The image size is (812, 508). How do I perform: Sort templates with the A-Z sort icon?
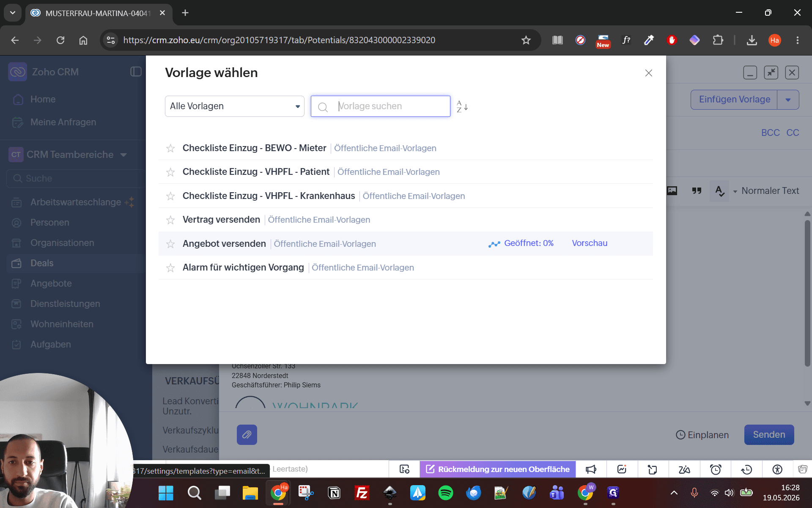tap(462, 107)
